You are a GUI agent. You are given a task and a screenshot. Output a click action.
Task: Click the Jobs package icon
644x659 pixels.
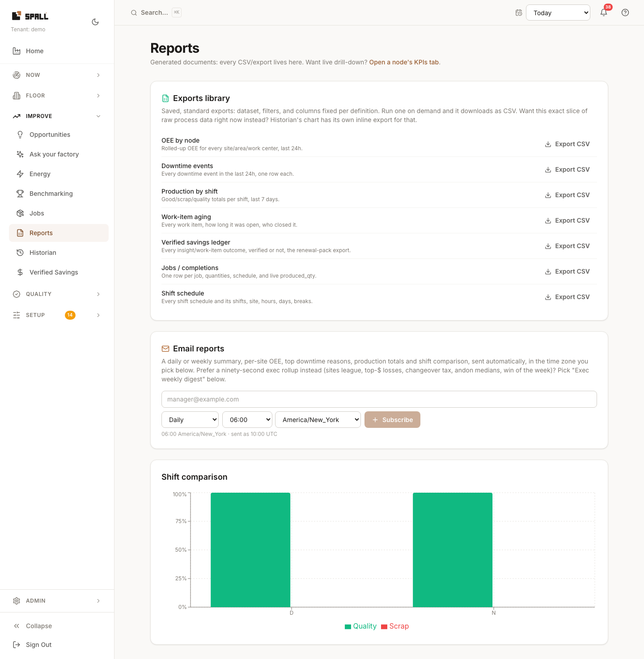20,213
